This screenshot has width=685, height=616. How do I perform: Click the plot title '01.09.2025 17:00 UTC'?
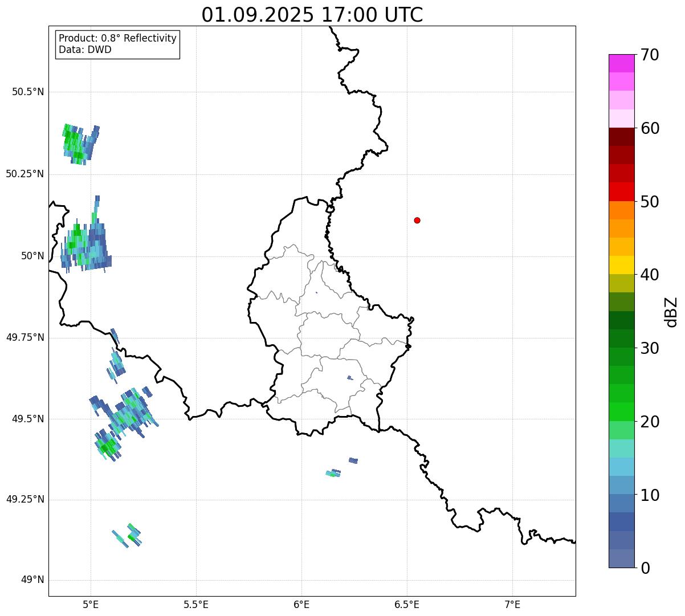(312, 14)
